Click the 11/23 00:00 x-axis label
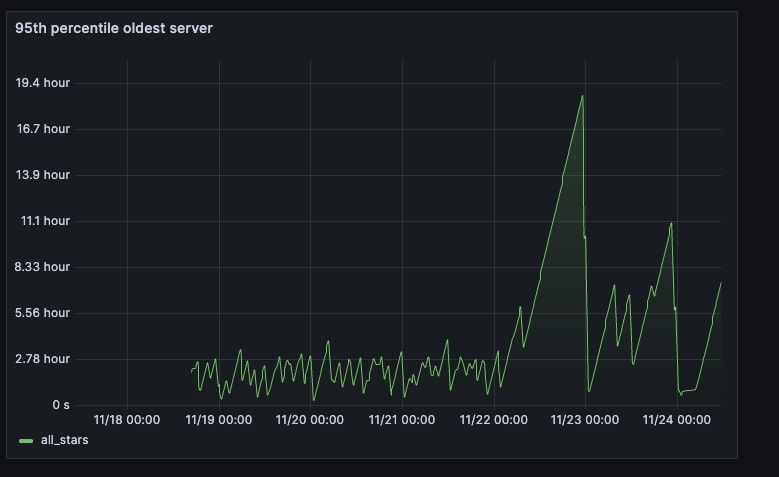Screen dimensions: 779x477 tap(585, 420)
